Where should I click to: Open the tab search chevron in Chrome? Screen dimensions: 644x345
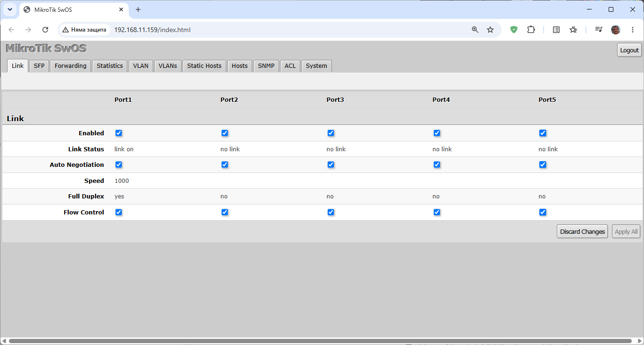pyautogui.click(x=9, y=9)
